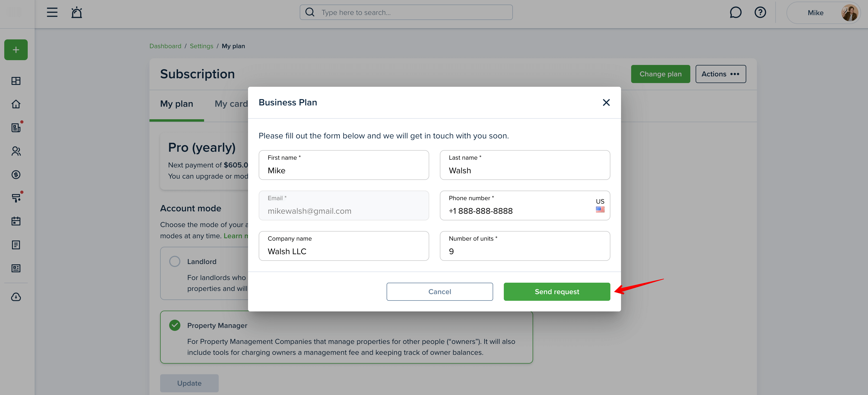Click the notification alarm bell icon

pos(76,13)
